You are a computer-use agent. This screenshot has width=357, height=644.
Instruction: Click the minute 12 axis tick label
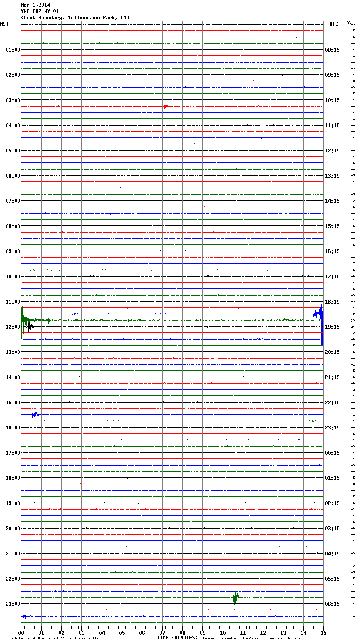pyautogui.click(x=263, y=633)
